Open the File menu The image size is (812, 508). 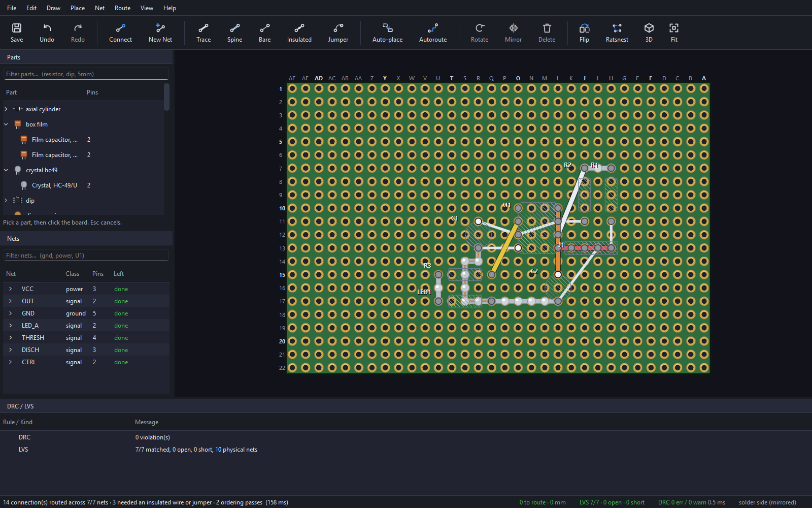(12, 8)
